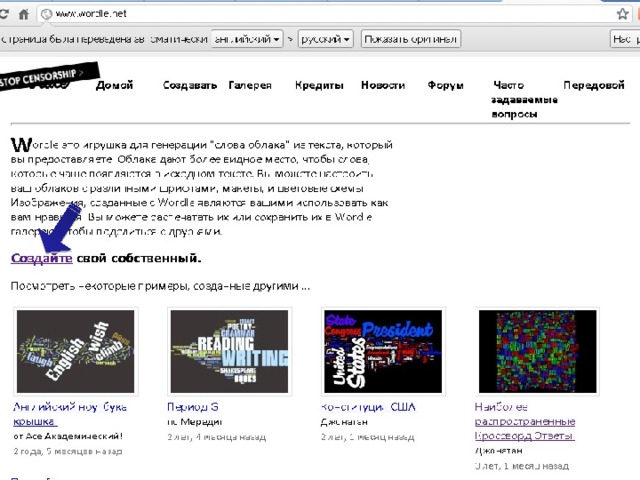This screenshot has height=480, width=640.
Task: Open the Кредиты menu item
Action: 319,85
